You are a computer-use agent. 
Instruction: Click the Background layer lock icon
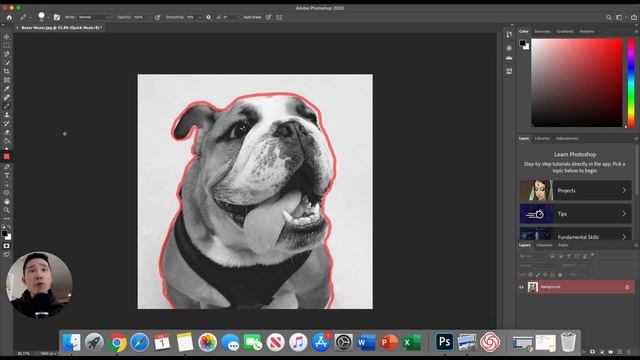coord(627,287)
